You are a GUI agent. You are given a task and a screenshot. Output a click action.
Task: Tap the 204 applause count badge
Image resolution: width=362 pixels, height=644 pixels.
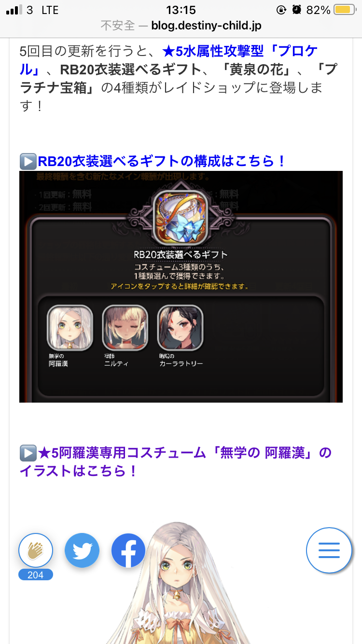tap(36, 574)
